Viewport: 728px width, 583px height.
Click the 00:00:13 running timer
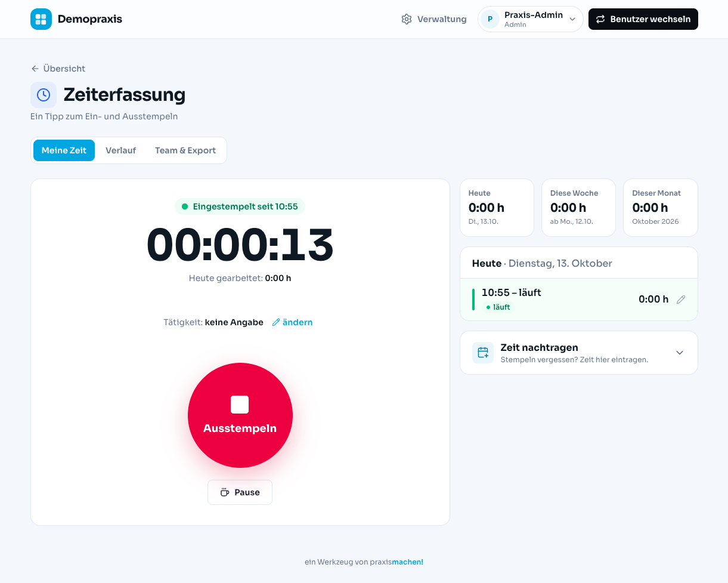pos(240,245)
